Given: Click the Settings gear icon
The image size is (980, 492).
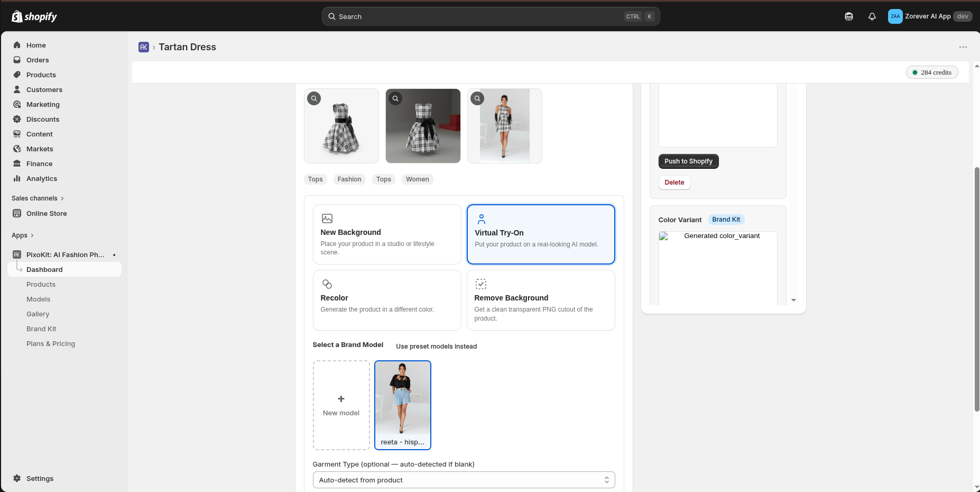Looking at the screenshot, I should click(x=17, y=478).
